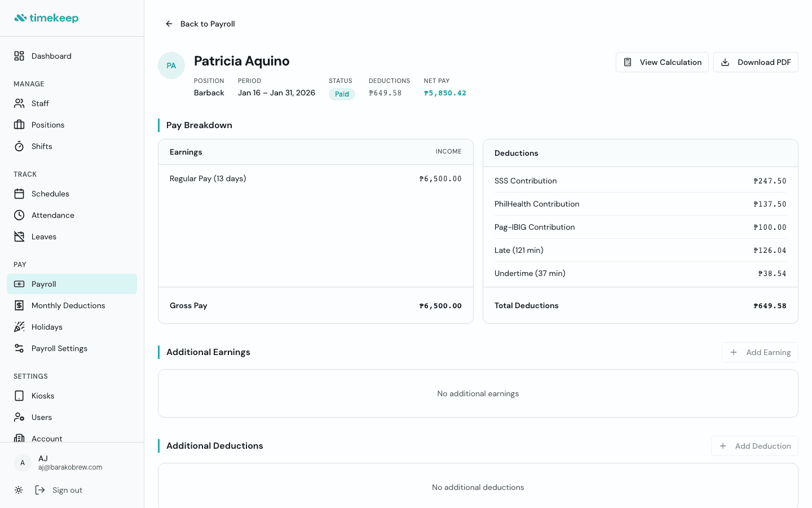Click the Users settings icon under Settings
The width and height of the screenshot is (812, 508).
[19, 417]
